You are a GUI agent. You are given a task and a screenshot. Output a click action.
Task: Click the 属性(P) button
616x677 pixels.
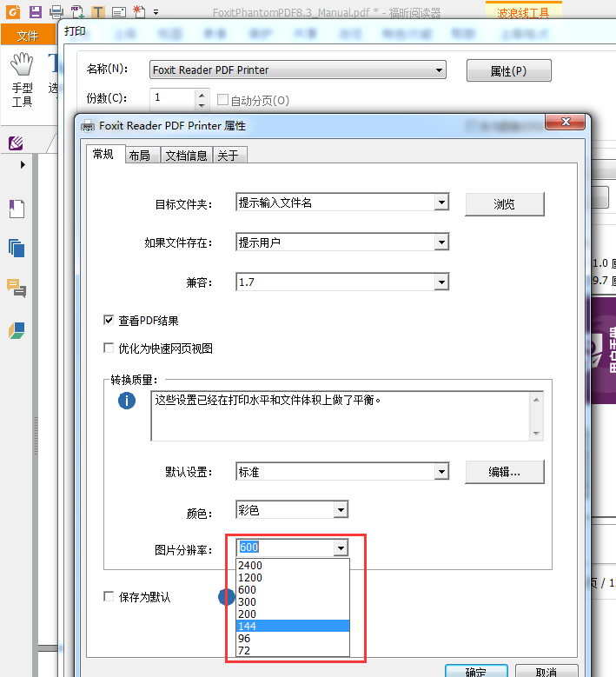click(x=508, y=70)
